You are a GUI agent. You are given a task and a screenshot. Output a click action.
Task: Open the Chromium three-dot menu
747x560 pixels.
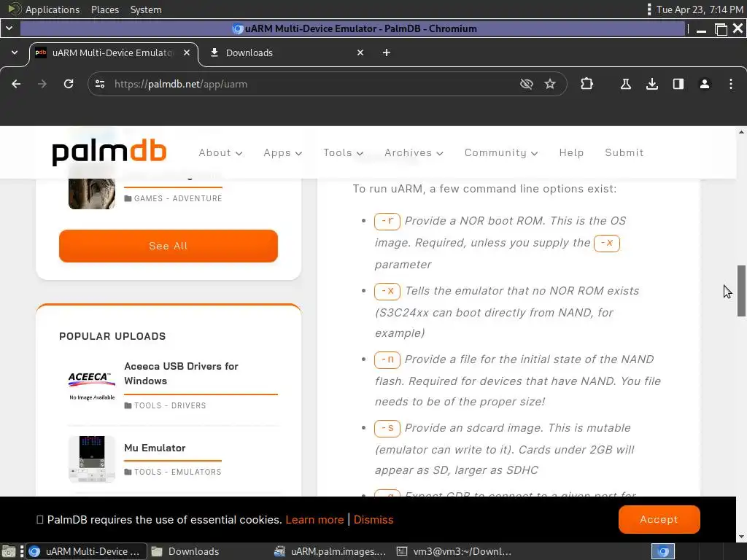tap(731, 85)
